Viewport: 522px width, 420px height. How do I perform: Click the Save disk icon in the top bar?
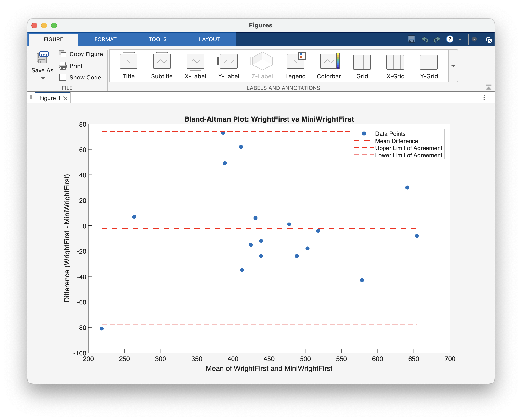[x=412, y=39]
